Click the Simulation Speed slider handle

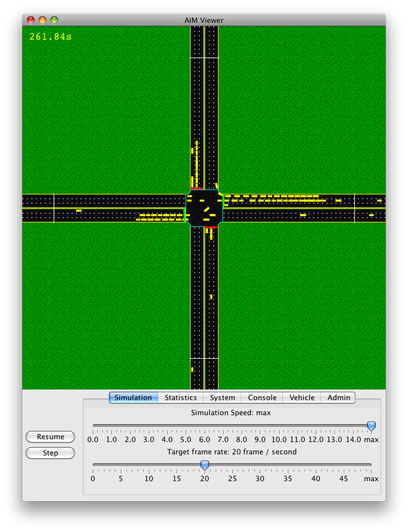371,426
